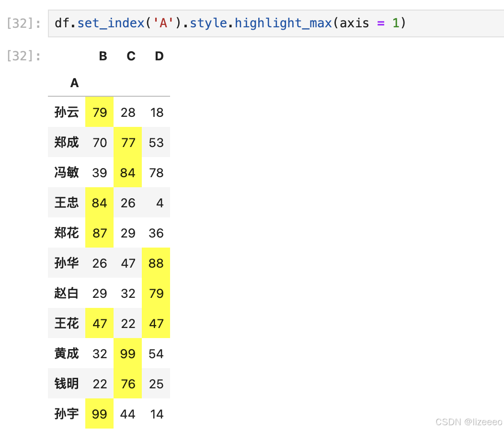Select the highlighted cell 79 for 孙云
The height and width of the screenshot is (430, 504).
click(99, 112)
